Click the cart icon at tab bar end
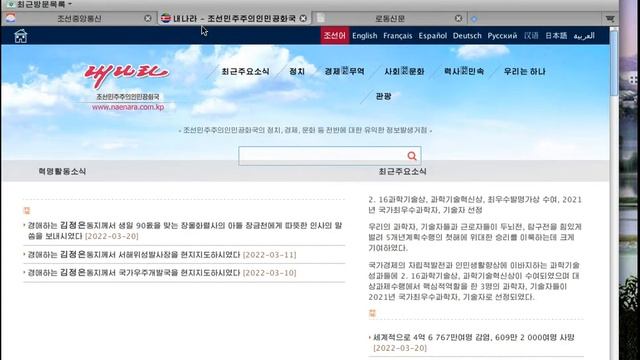Viewport: 640px width, 360px height. click(610, 18)
